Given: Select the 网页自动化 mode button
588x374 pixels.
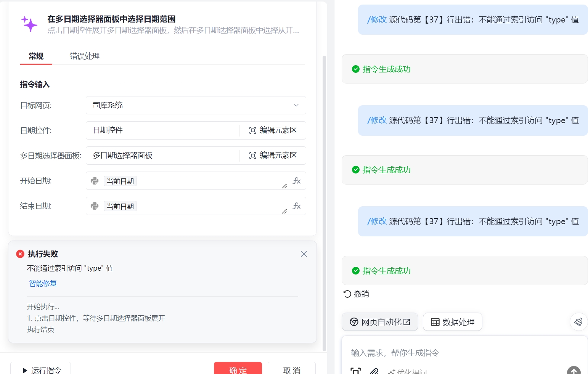Looking at the screenshot, I should [380, 322].
